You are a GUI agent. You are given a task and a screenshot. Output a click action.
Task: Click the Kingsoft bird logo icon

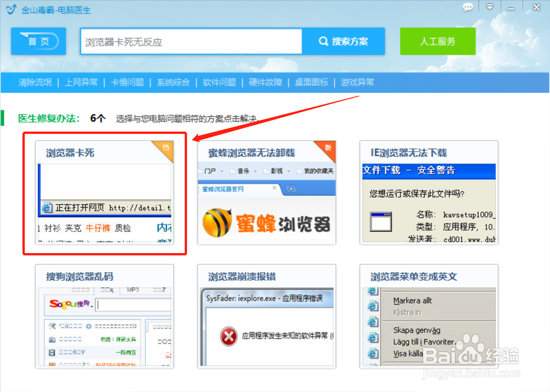11,9
